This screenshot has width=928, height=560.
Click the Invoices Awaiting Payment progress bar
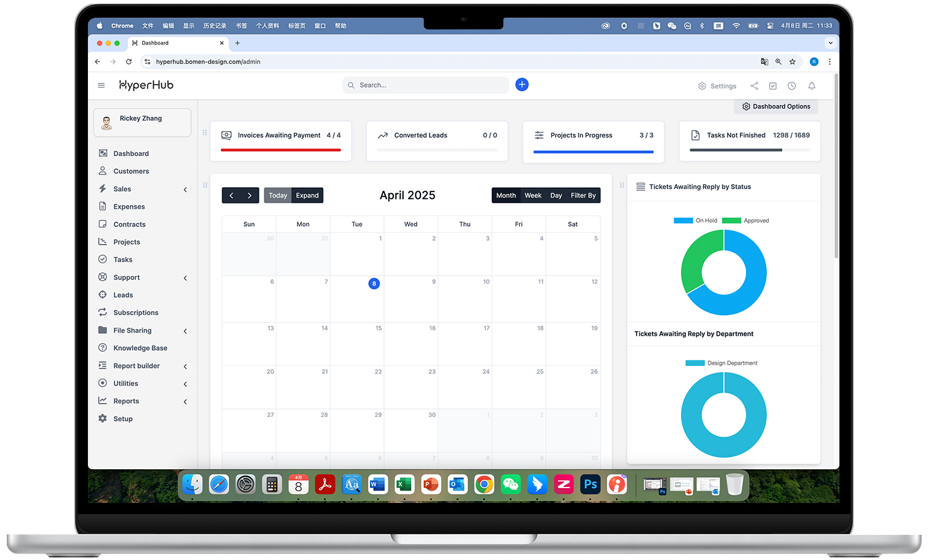pyautogui.click(x=280, y=150)
